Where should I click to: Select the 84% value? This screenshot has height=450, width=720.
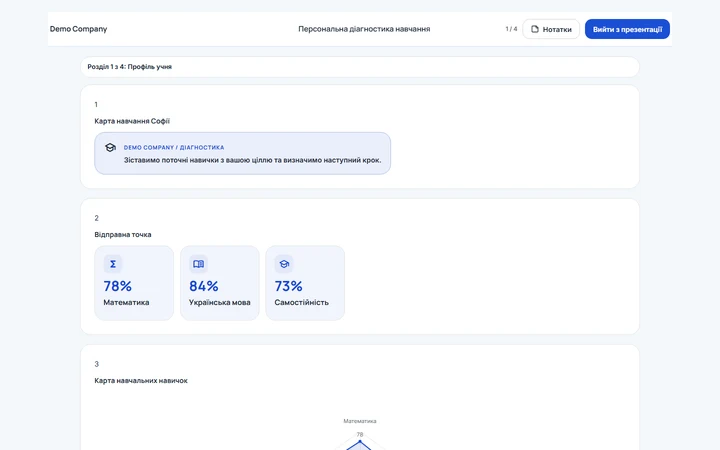[204, 286]
